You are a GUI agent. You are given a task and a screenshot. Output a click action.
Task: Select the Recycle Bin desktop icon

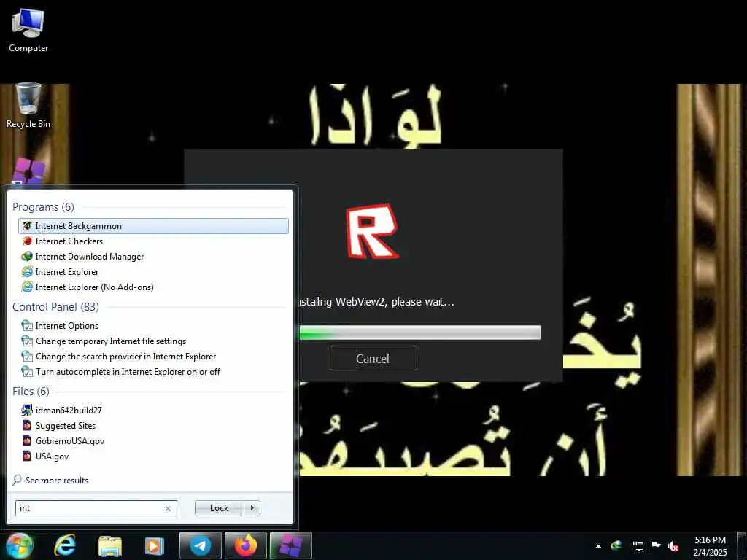tap(28, 106)
